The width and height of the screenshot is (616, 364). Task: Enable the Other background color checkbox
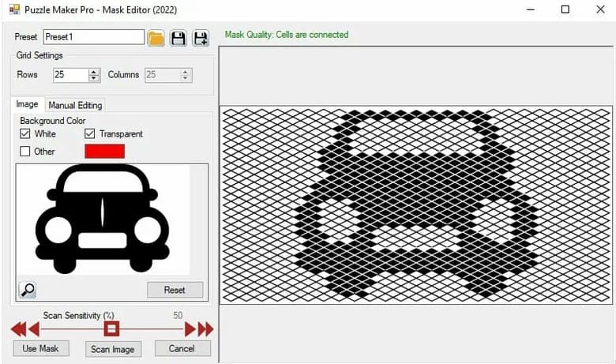coord(25,152)
